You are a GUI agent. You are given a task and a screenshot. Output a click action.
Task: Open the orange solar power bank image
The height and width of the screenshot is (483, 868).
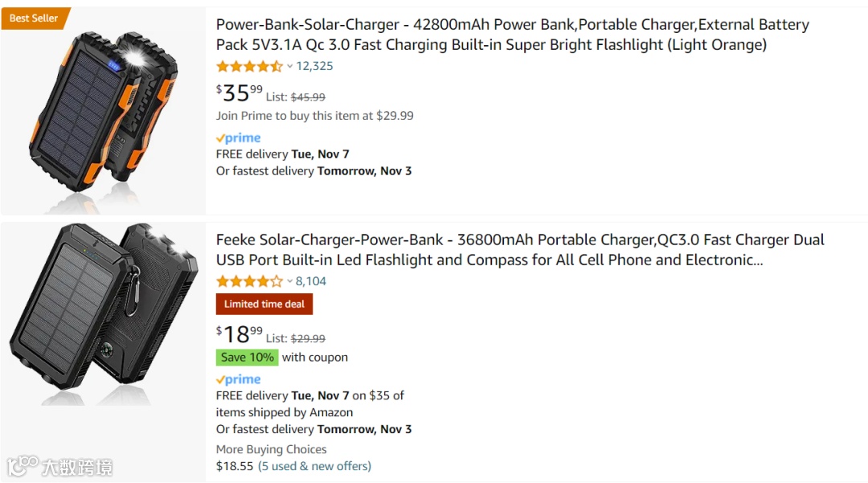(103, 111)
